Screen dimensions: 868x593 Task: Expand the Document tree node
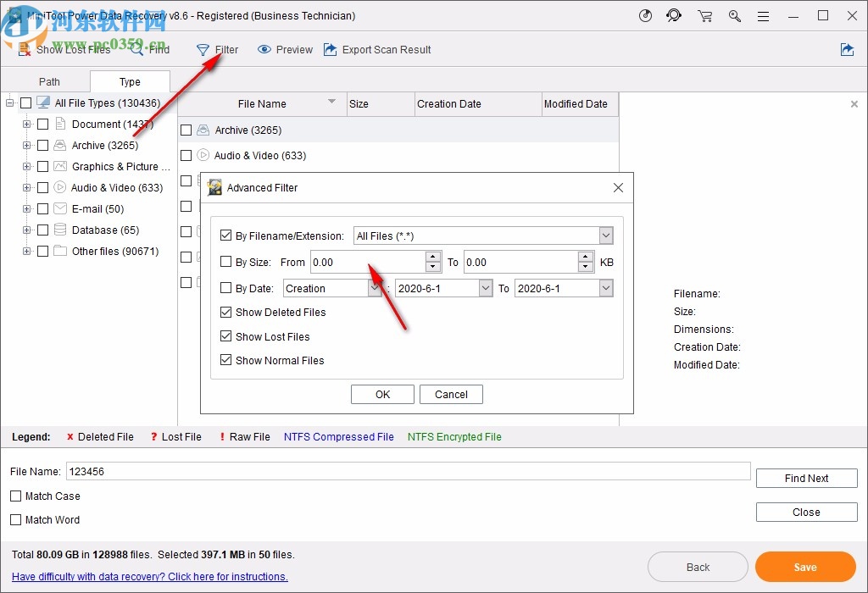click(x=26, y=125)
